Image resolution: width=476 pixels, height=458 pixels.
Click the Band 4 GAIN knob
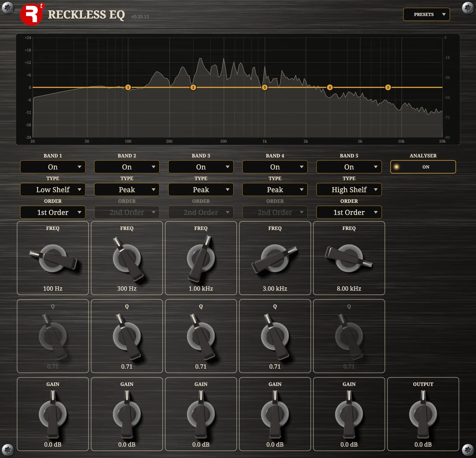(x=275, y=414)
